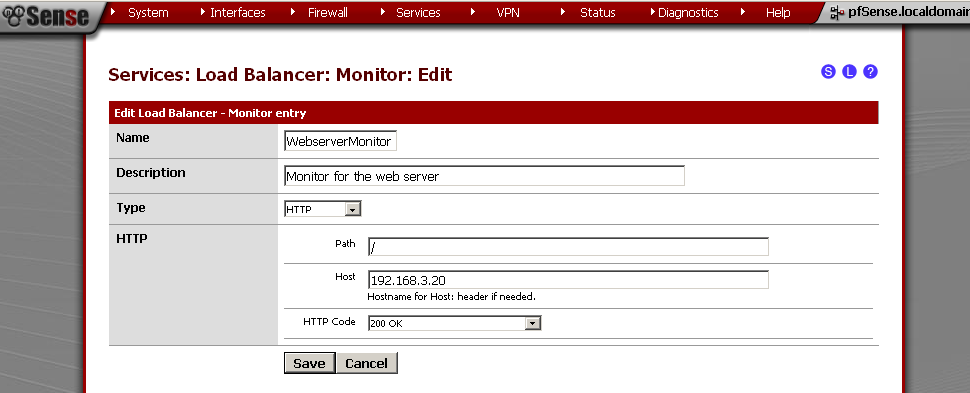This screenshot has width=970, height=393.
Task: Open the System menu
Action: coord(148,12)
